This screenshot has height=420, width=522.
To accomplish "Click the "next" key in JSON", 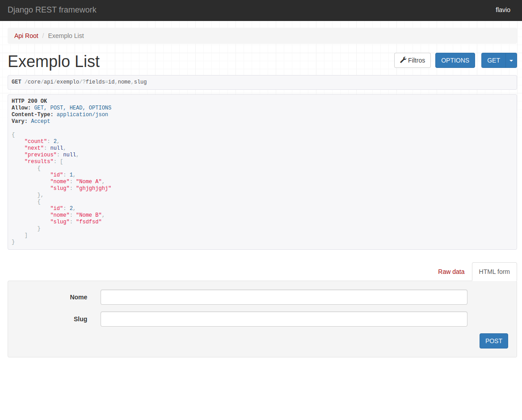I will pos(34,148).
